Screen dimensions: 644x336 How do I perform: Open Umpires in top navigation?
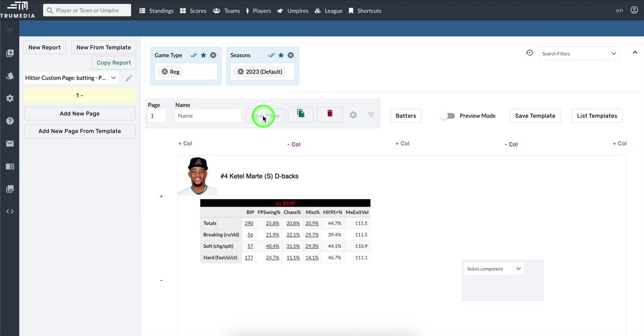coord(292,10)
